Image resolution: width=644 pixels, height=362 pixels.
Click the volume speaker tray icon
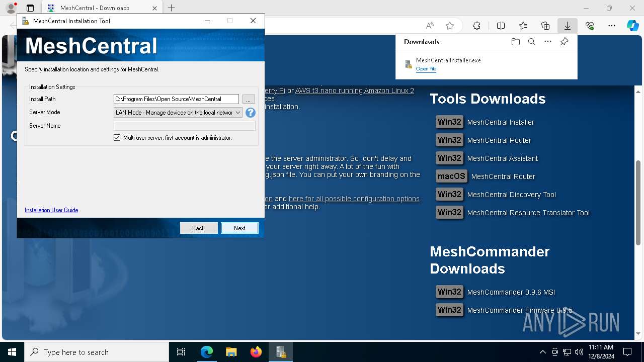[579, 352]
